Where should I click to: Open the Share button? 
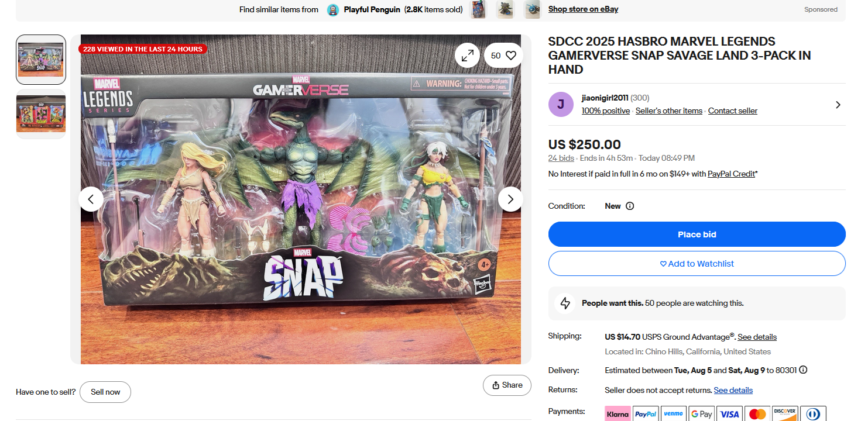[x=507, y=385]
